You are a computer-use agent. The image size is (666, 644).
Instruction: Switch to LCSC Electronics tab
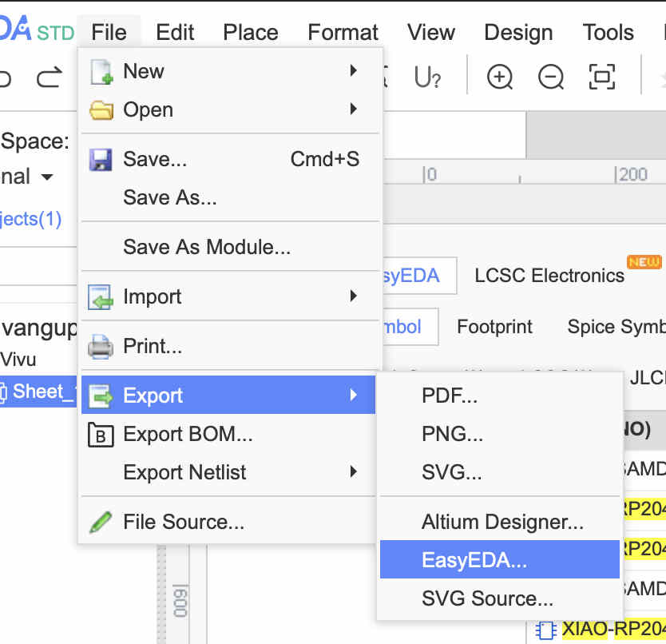click(549, 276)
